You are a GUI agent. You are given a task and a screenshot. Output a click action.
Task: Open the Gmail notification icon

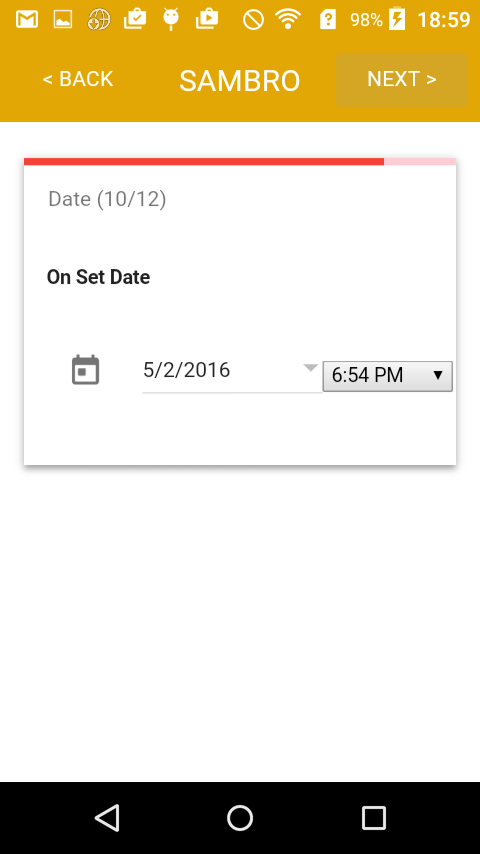point(27,20)
